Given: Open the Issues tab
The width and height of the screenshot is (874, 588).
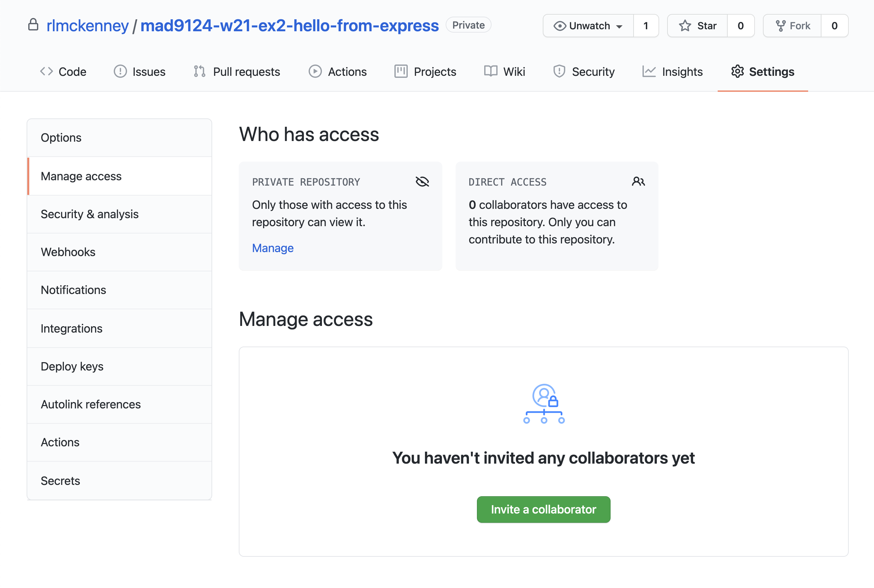Looking at the screenshot, I should (x=139, y=71).
